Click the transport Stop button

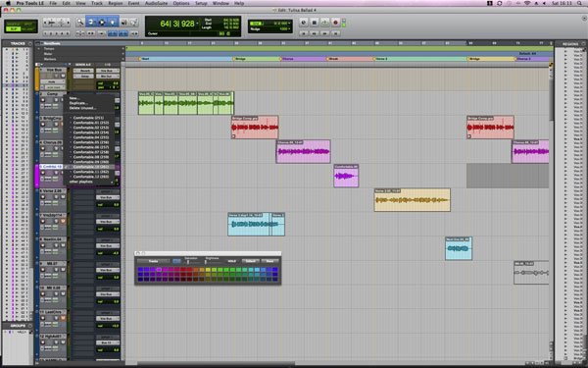point(315,23)
